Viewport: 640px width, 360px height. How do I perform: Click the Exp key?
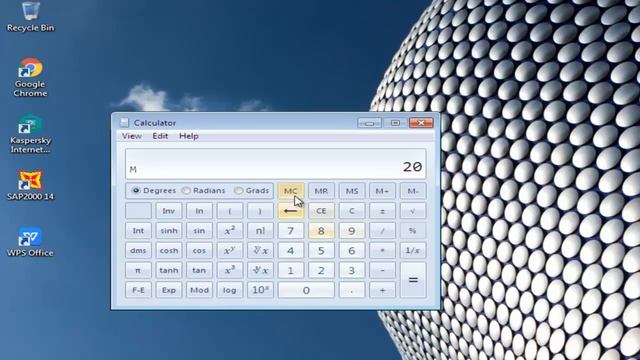[169, 290]
